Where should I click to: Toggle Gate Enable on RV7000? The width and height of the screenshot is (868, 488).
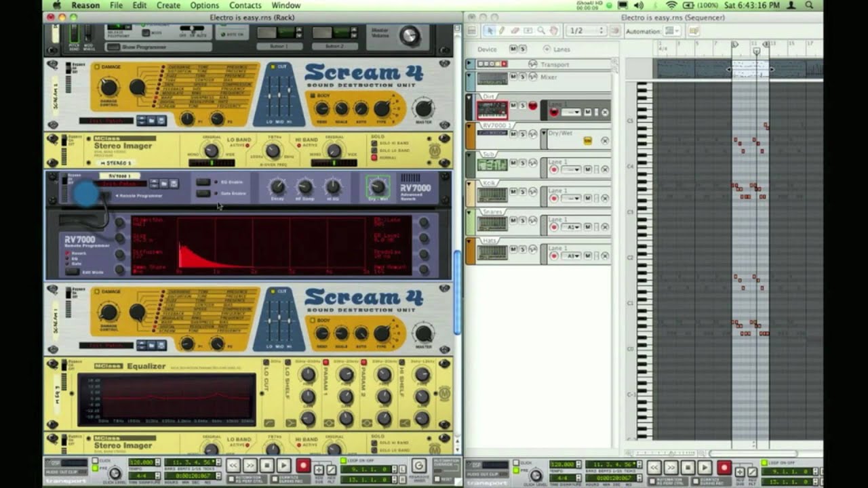pos(203,194)
